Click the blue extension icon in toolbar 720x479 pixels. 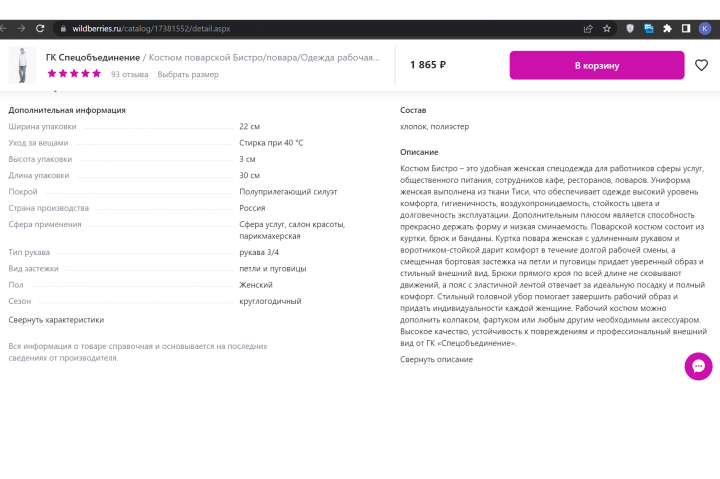pos(649,28)
